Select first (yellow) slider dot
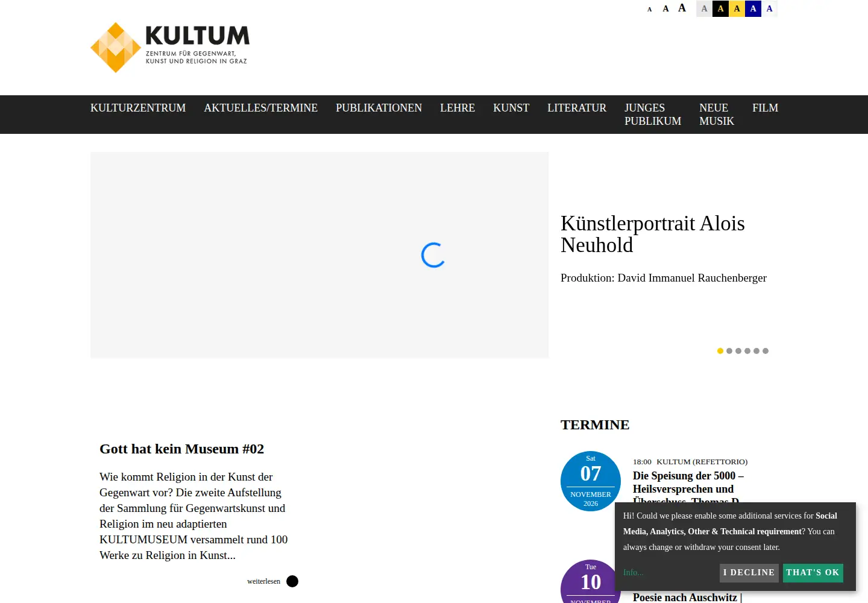 pyautogui.click(x=720, y=351)
